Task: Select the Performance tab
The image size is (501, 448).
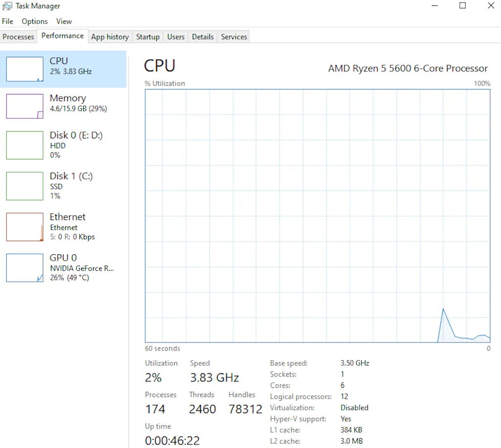Action: point(62,36)
